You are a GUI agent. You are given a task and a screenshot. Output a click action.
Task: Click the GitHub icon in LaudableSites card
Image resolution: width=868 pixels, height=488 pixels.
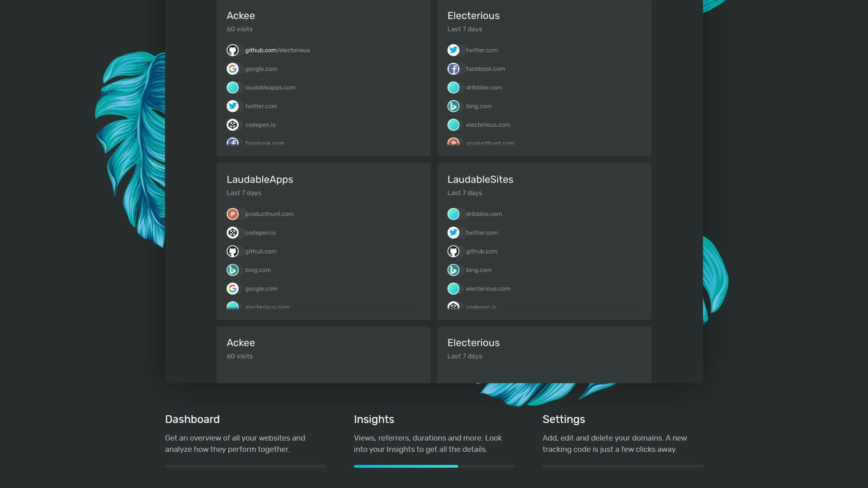(453, 251)
